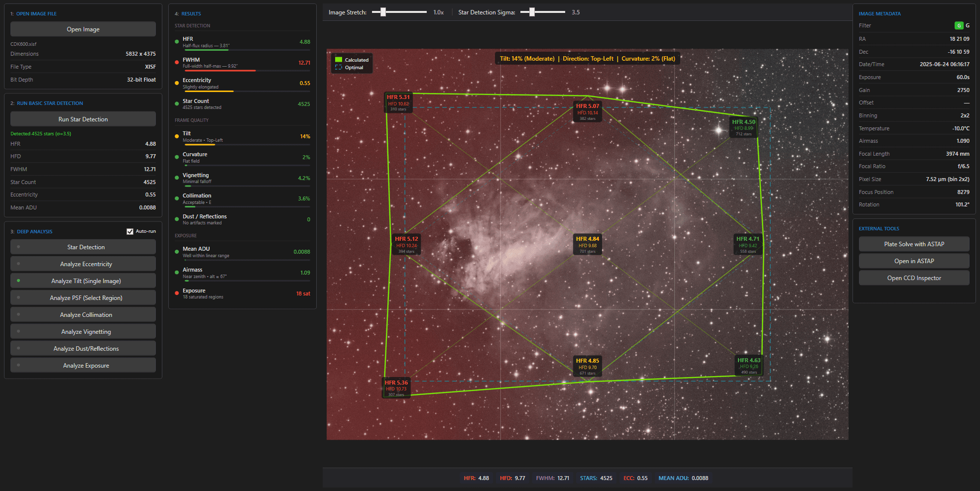
Task: Select the top-left HFR 5.31 marker
Action: coord(398,102)
